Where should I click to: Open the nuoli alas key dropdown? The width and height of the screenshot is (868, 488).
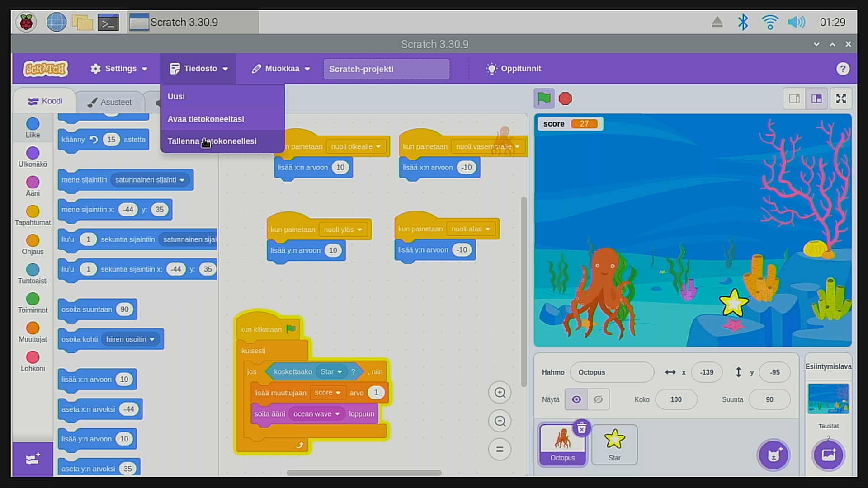pyautogui.click(x=471, y=229)
